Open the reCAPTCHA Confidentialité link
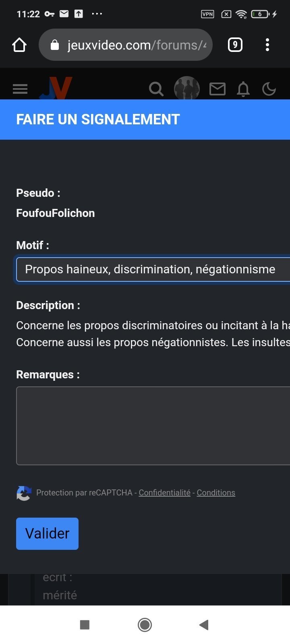Image resolution: width=290 pixels, height=644 pixels. coord(164,493)
